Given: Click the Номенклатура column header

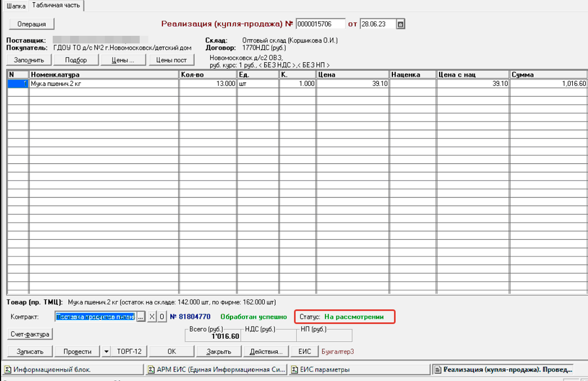Looking at the screenshot, I should pos(104,74).
